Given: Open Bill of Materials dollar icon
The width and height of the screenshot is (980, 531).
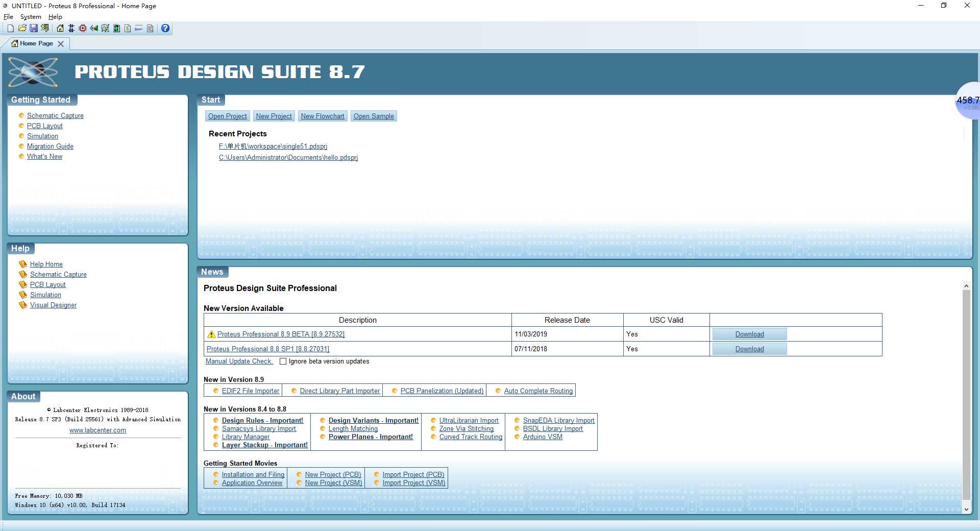Looking at the screenshot, I should (128, 28).
